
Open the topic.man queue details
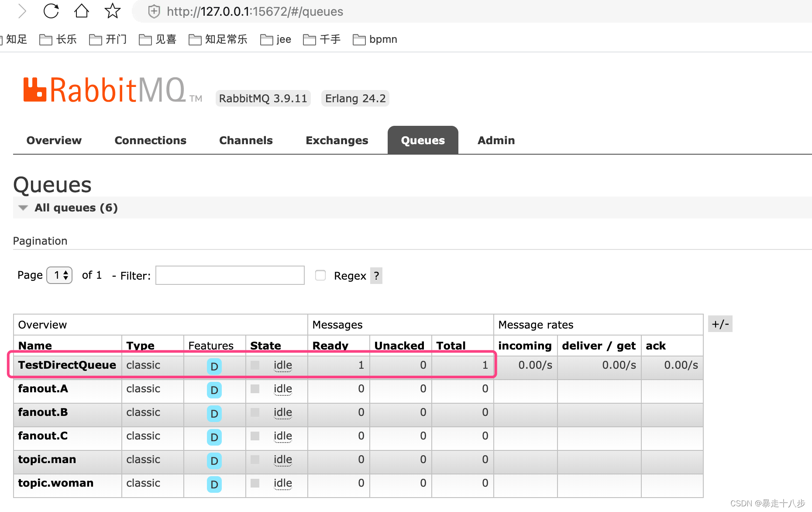(x=47, y=459)
